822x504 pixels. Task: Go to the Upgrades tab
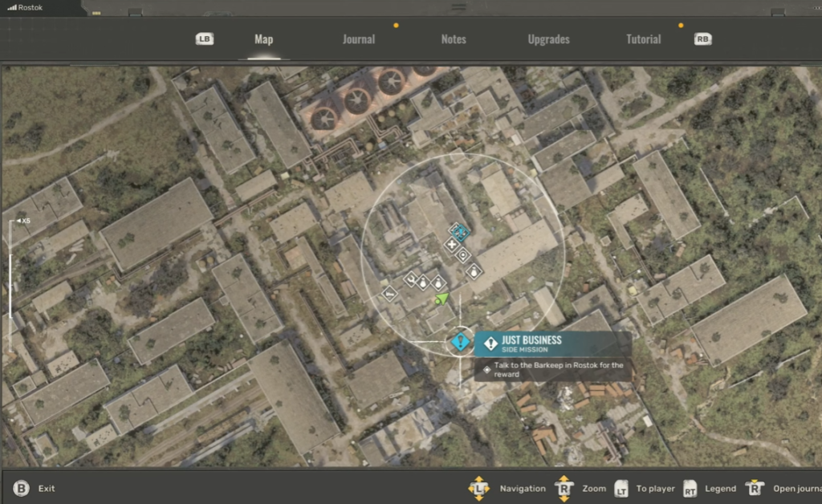tap(548, 39)
